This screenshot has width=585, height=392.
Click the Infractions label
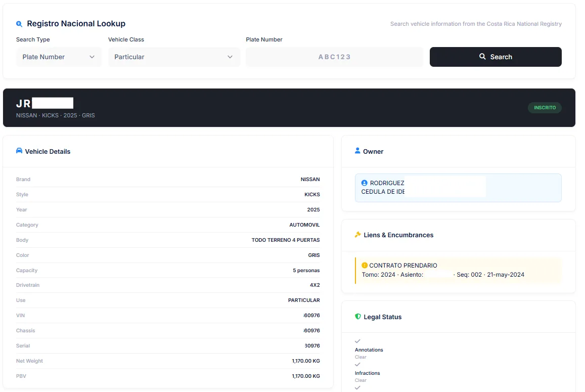367,373
